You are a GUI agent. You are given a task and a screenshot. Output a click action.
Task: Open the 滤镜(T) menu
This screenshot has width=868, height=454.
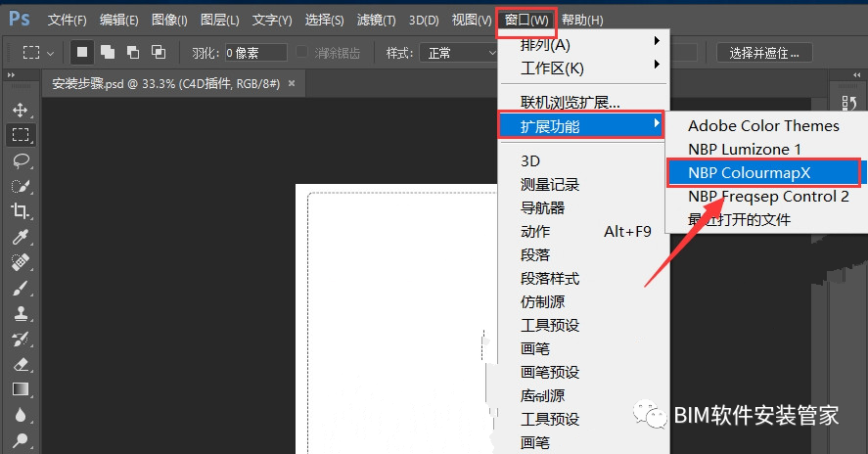[376, 21]
